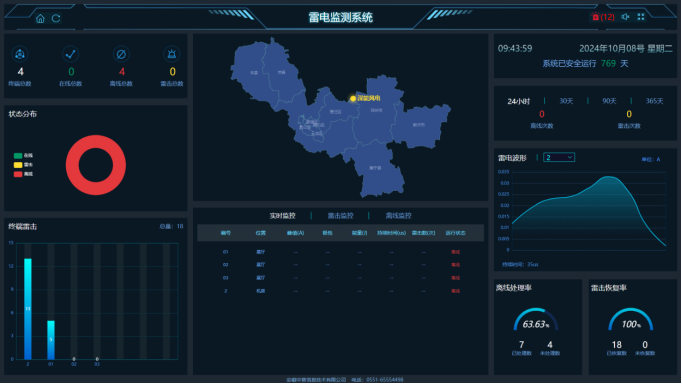Go to the home page icon
Screen dimensions: 682x384
pos(40,18)
